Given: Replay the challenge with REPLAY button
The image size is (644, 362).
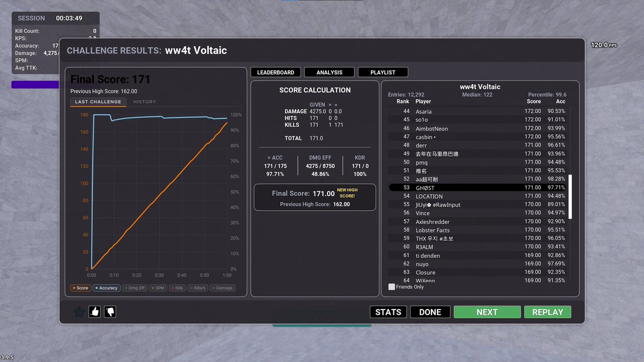Looking at the screenshot, I should 547,312.
